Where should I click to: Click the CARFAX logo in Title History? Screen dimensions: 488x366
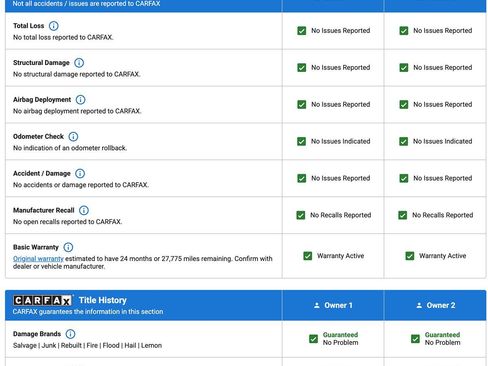click(42, 301)
